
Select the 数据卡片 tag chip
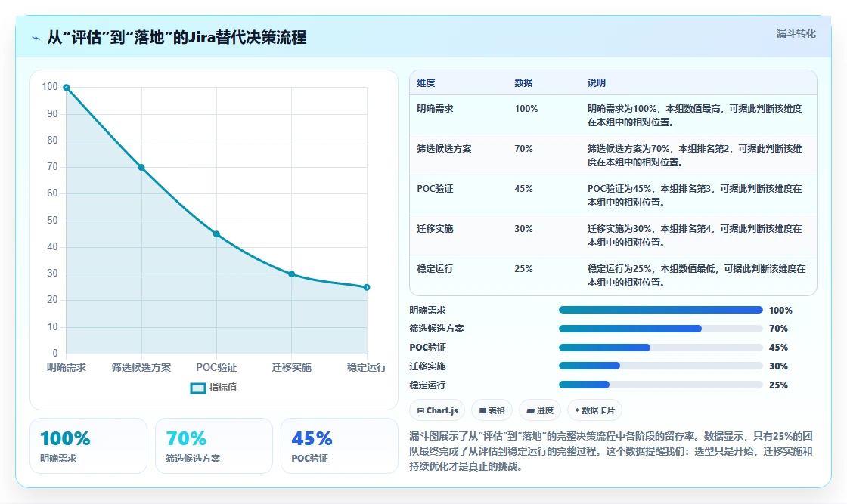(x=594, y=410)
